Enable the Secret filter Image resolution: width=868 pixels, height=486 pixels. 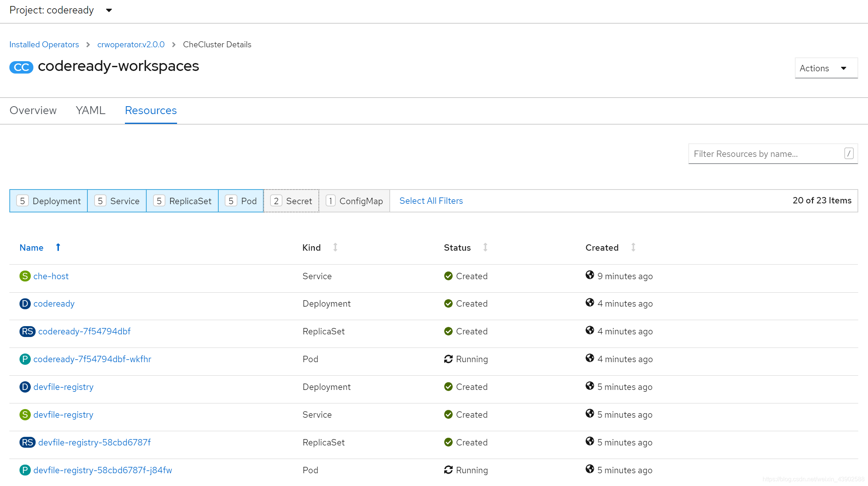[291, 201]
